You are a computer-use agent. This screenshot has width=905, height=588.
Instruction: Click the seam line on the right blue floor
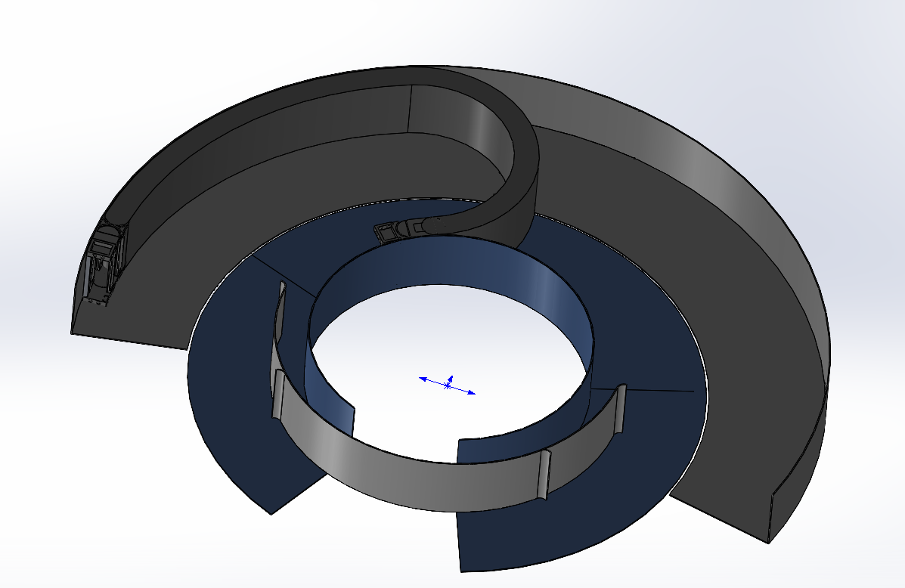pyautogui.click(x=650, y=390)
